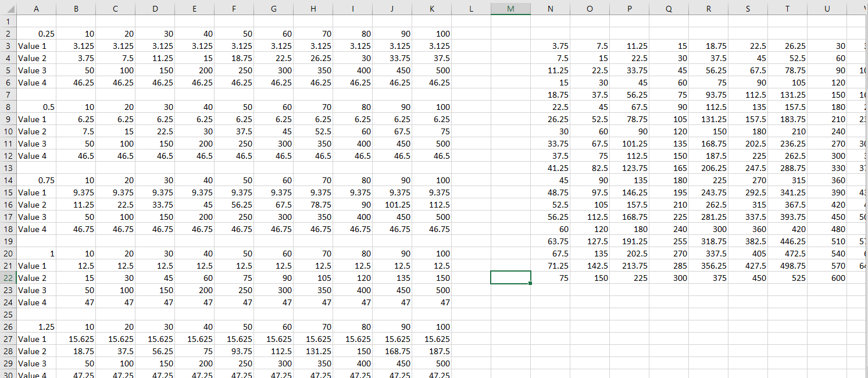Click column H header
Image resolution: width=868 pixels, height=378 pixels.
click(313, 9)
